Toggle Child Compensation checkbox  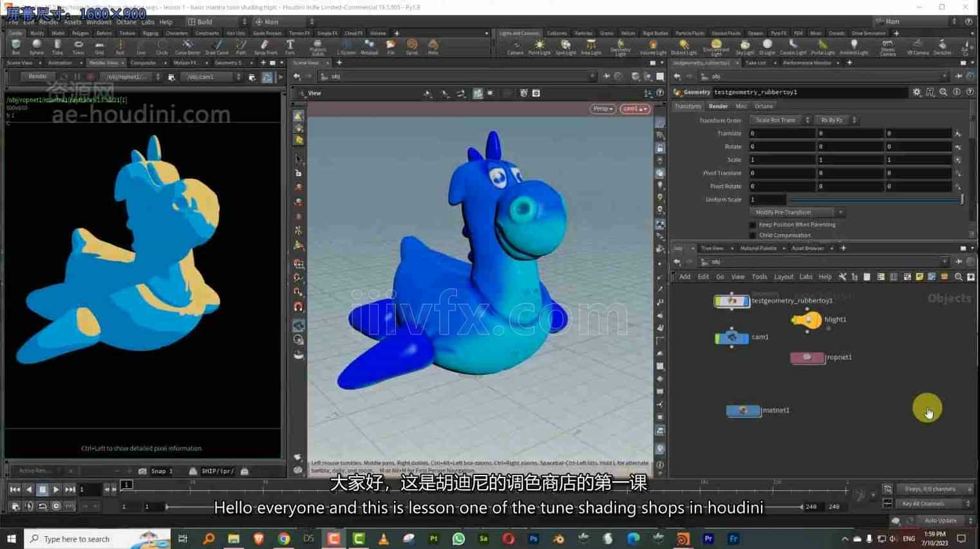(x=753, y=235)
